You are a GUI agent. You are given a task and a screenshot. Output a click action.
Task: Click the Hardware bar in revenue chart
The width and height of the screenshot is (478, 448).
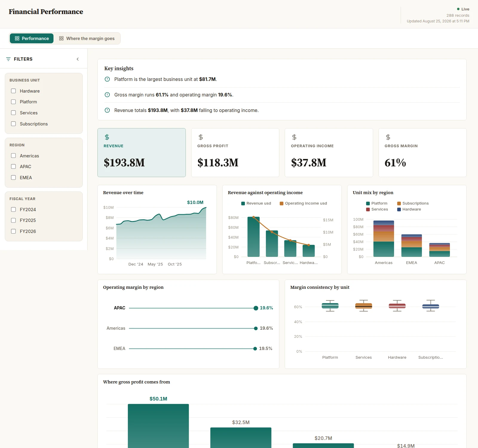[309, 251]
